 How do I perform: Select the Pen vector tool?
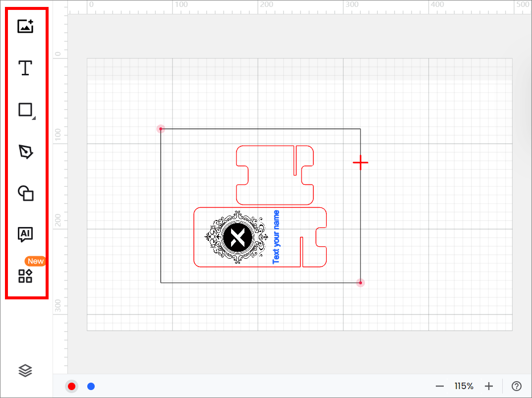coord(25,152)
